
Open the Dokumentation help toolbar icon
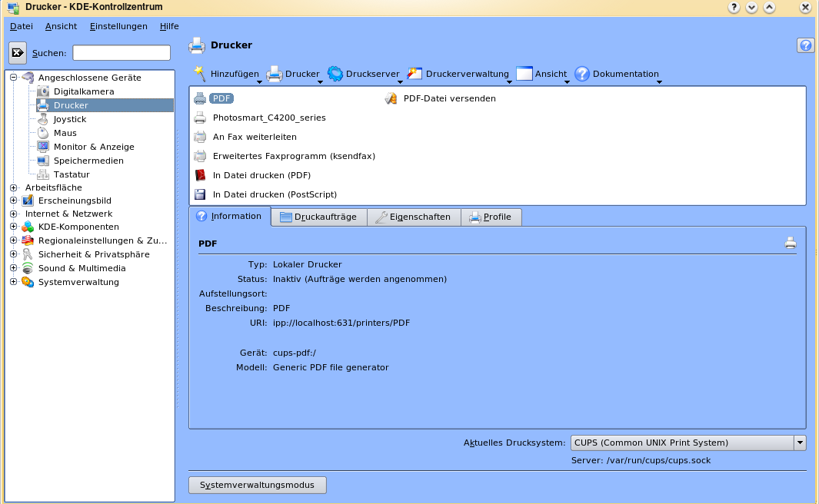pyautogui.click(x=582, y=74)
